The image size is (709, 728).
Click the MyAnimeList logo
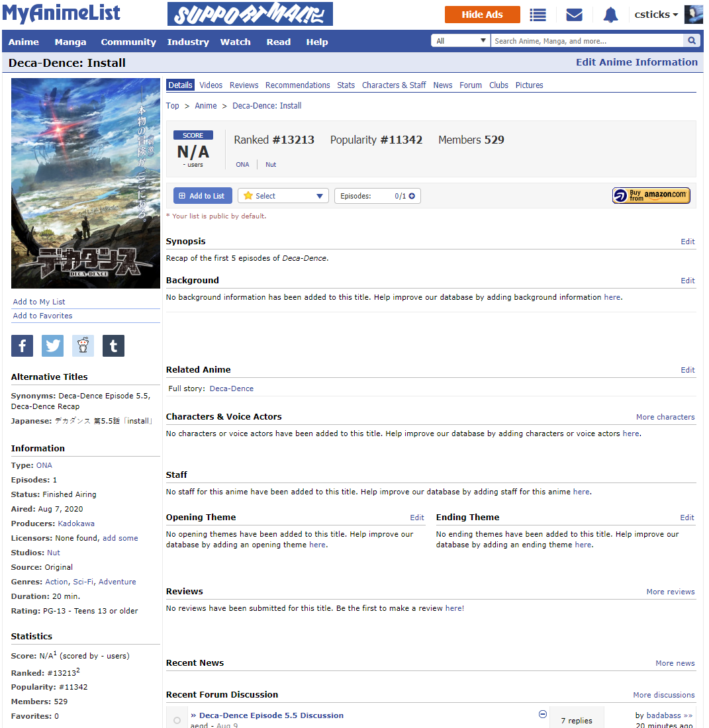[62, 13]
